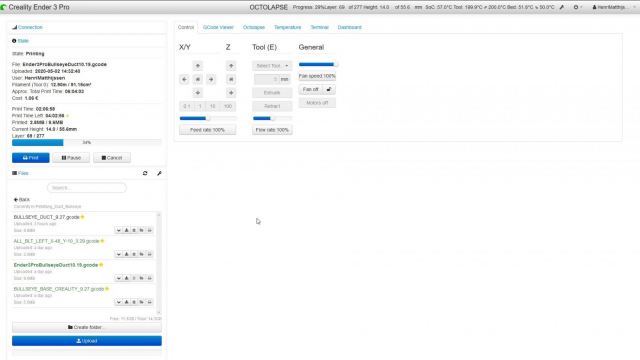
Task: Load Ender3ProBullseyeDuct10.19.gcode with folder icon
Action: (x=142, y=278)
